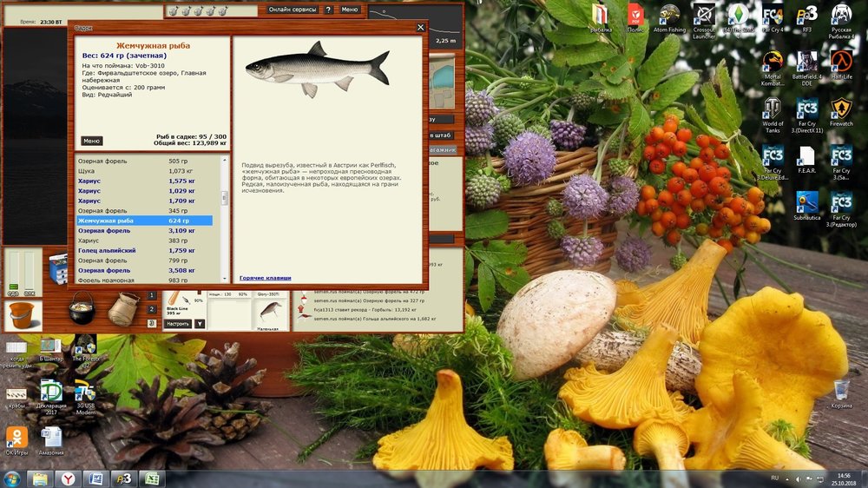Open the Горячие клавиши link

pyautogui.click(x=265, y=278)
